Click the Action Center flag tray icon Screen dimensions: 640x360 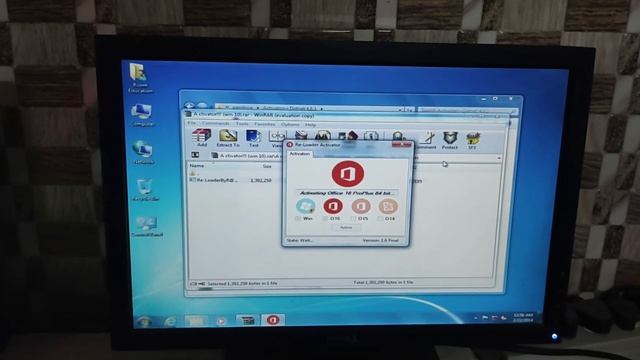tap(485, 317)
